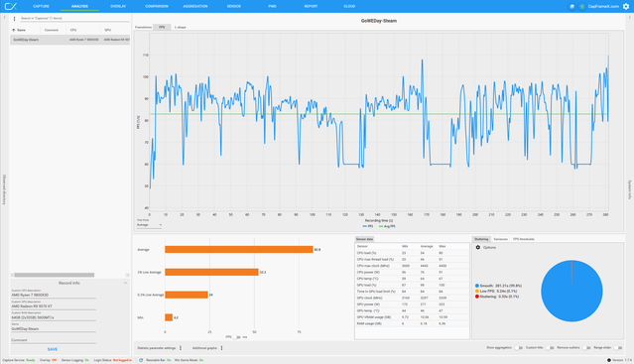This screenshot has width=634, height=364.
Task: Switch the FPS/ms unit slider below bar chart
Action: tap(237, 337)
